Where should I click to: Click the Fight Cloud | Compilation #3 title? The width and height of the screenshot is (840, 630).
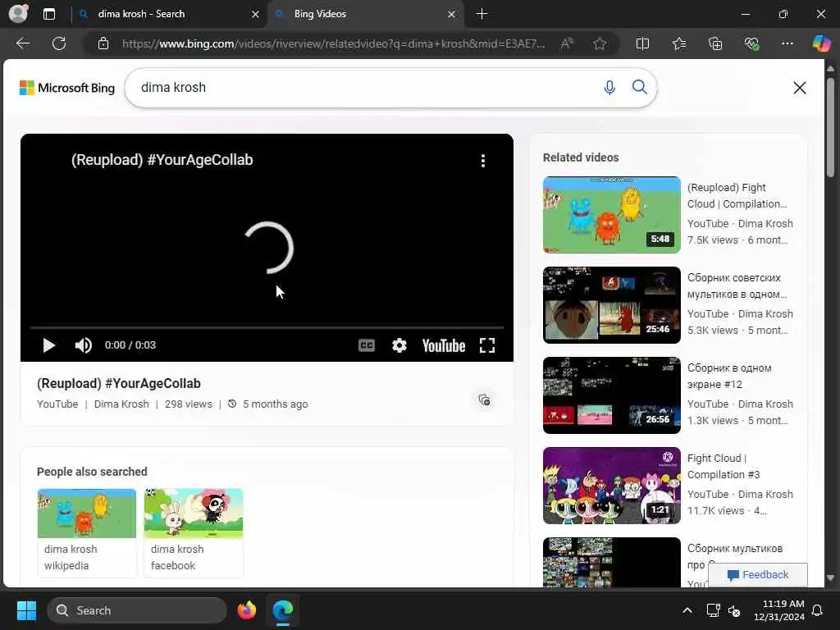(724, 466)
